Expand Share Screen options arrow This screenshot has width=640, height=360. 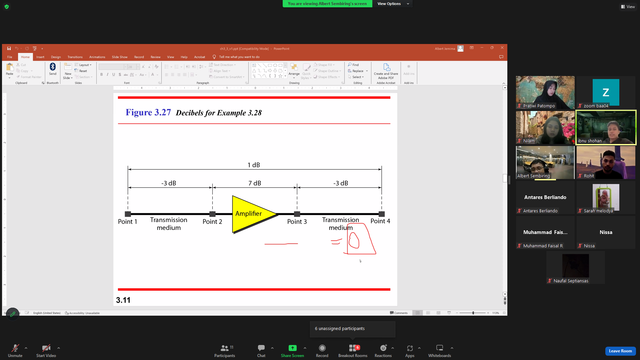(305, 348)
